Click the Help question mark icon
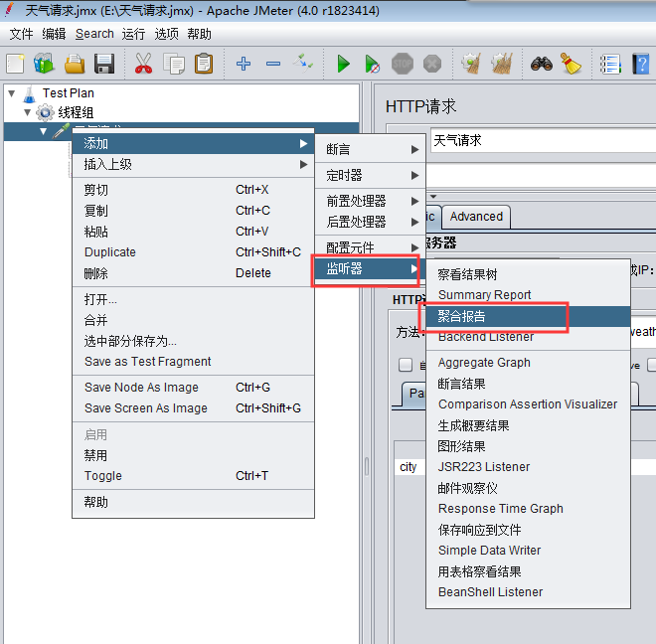The height and width of the screenshot is (644, 656). click(640, 64)
